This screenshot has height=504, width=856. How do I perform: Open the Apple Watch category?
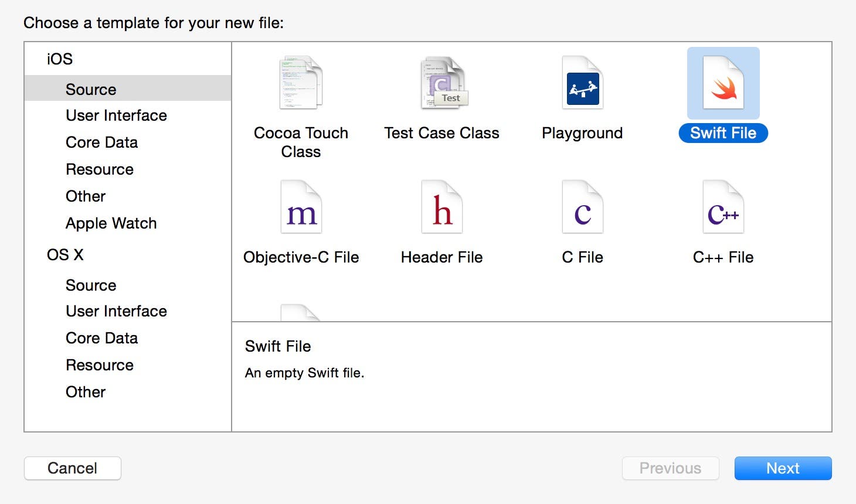tap(111, 223)
